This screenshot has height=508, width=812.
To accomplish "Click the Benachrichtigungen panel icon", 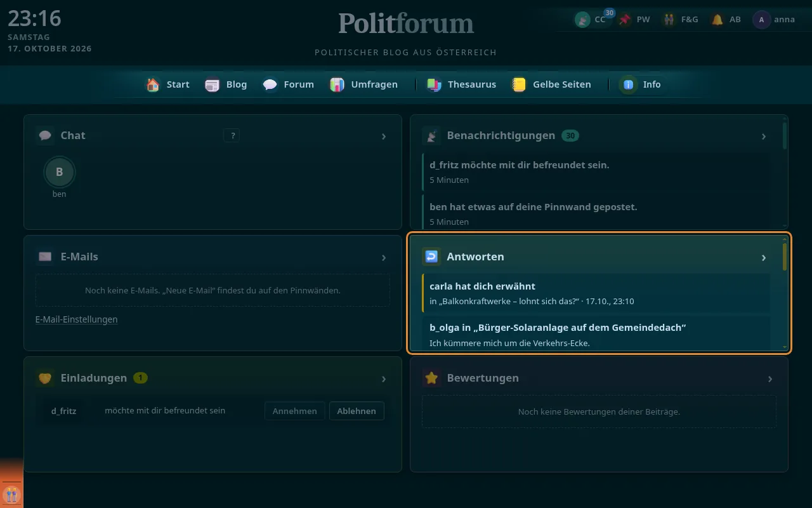I will tap(431, 135).
